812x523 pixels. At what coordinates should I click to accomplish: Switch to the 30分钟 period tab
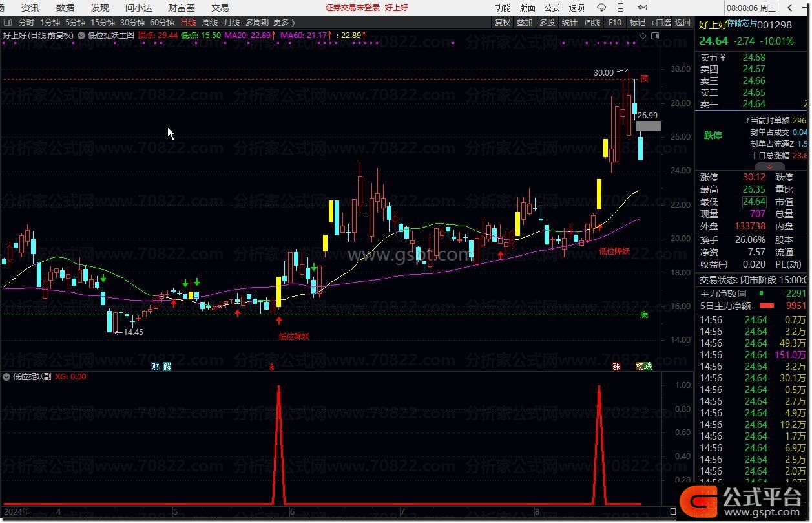pyautogui.click(x=132, y=22)
